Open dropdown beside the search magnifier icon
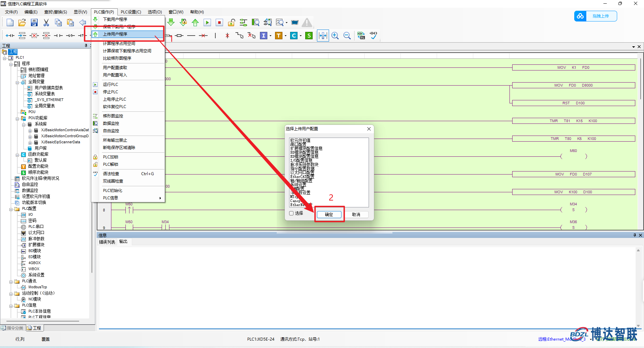 pos(286,23)
